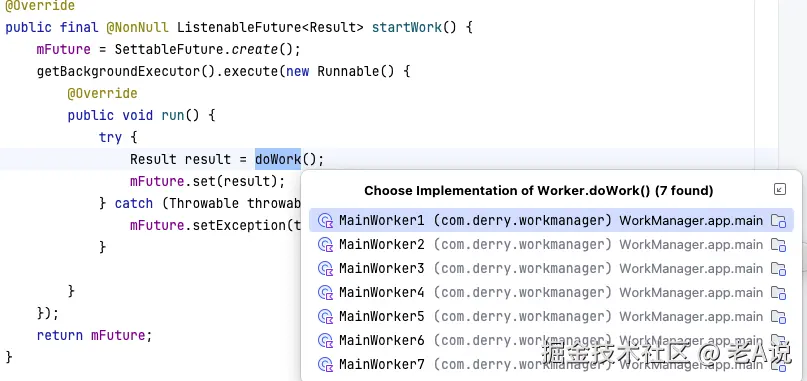Click module folder icon on MainWorker4 row
The image size is (807, 381).
779,293
